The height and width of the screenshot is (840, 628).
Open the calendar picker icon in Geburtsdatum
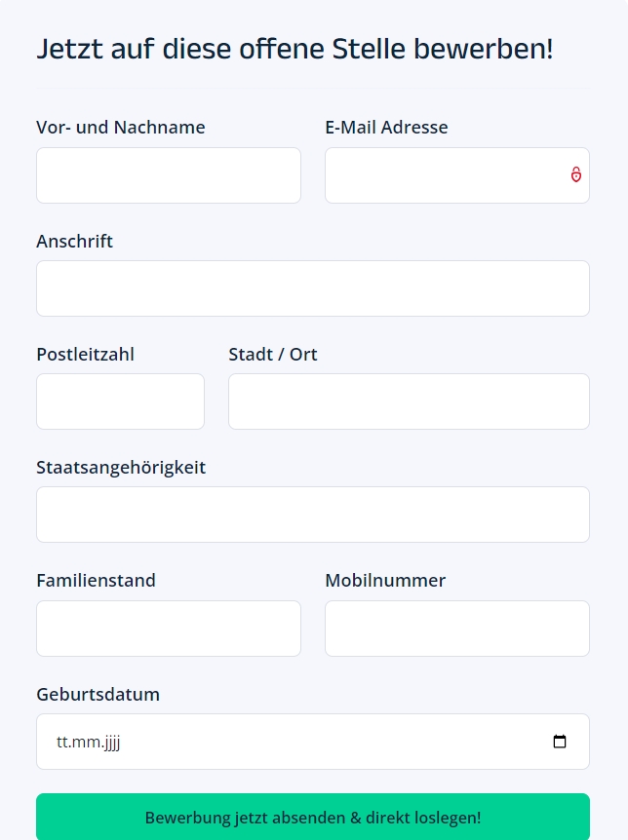tap(560, 742)
